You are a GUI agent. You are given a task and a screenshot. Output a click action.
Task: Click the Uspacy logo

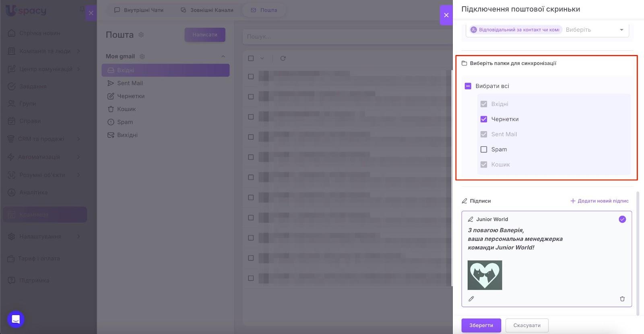tap(26, 11)
